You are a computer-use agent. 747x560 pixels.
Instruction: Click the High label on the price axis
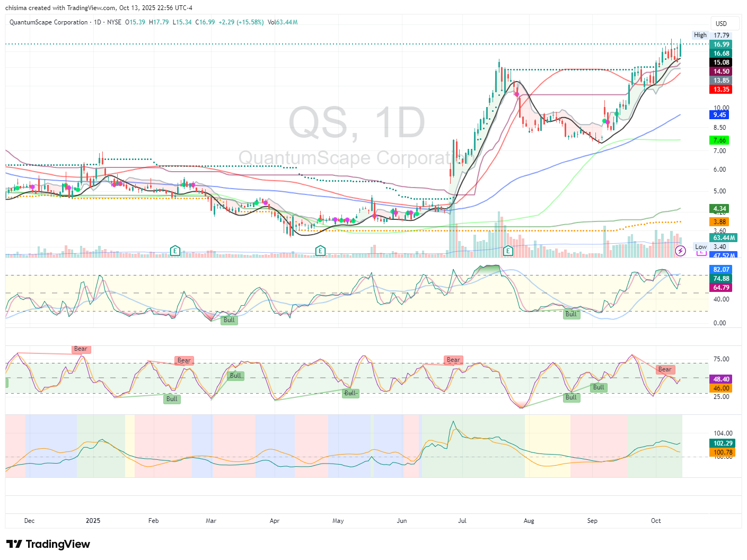coord(700,35)
